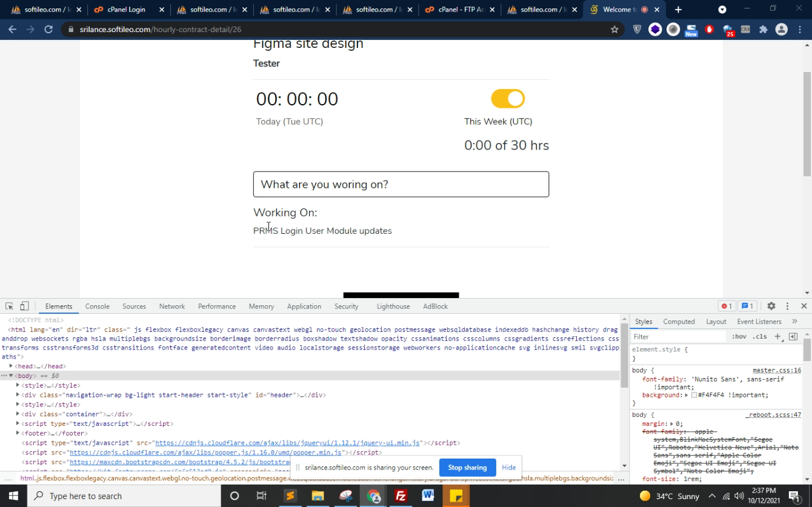The image size is (812, 507).
Task: Click the Stop sharing button
Action: [467, 468]
